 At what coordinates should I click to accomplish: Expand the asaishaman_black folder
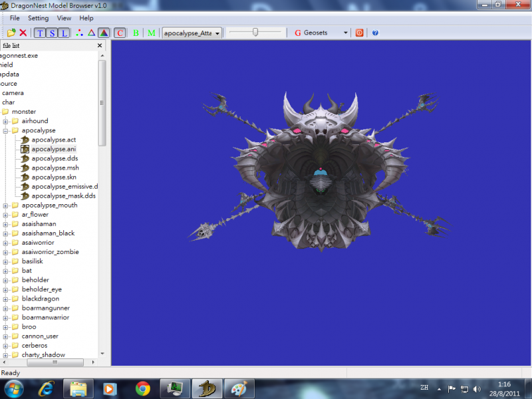tap(5, 234)
